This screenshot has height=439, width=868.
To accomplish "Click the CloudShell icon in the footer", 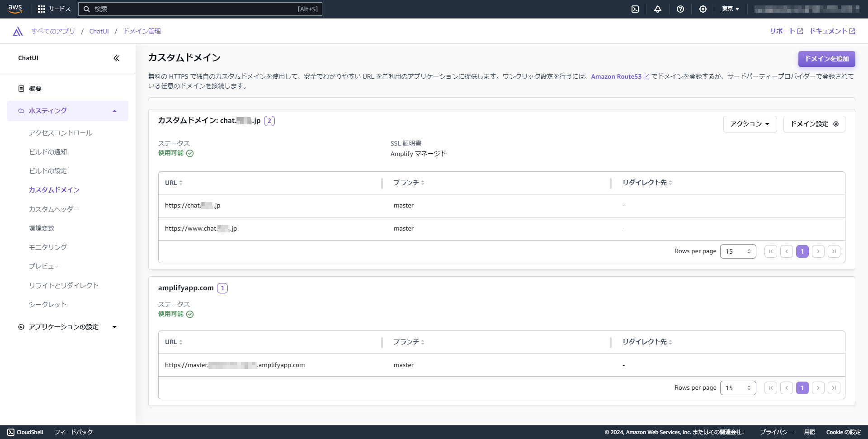I will click(x=11, y=432).
